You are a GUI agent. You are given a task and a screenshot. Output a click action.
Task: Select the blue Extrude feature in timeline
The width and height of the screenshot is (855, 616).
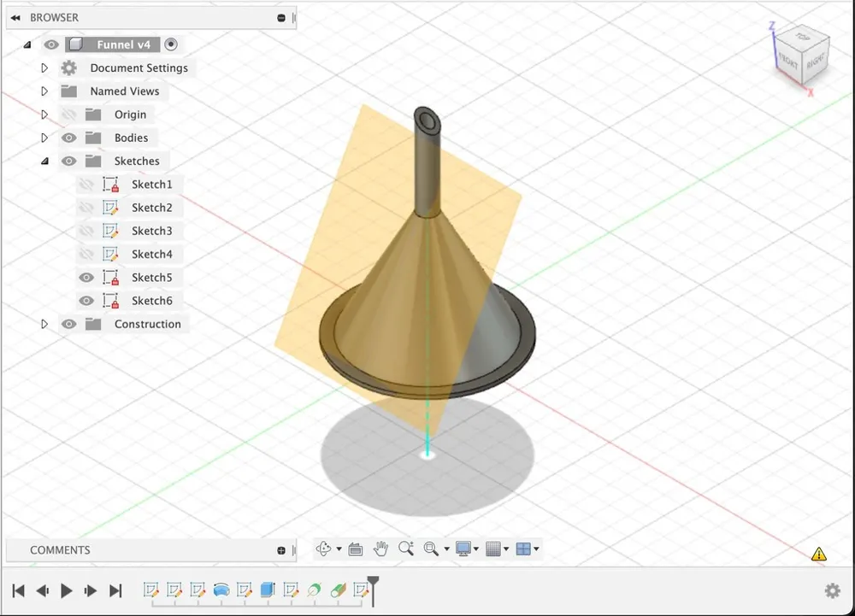click(267, 590)
